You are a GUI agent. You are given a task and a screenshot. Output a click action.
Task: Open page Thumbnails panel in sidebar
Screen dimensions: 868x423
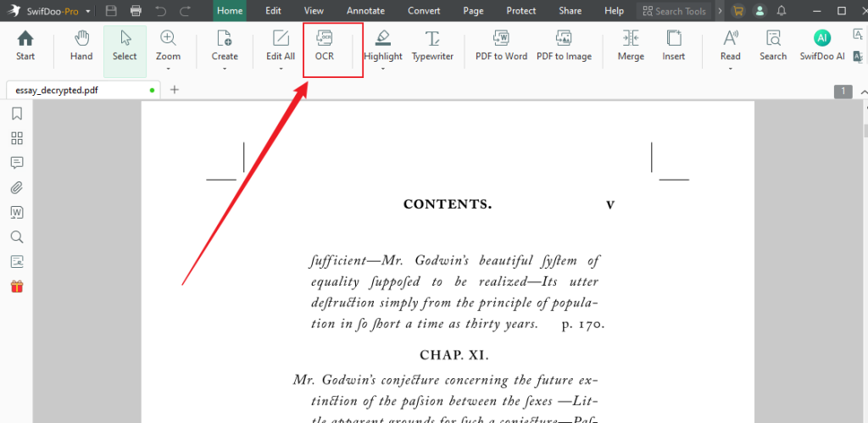point(17,138)
